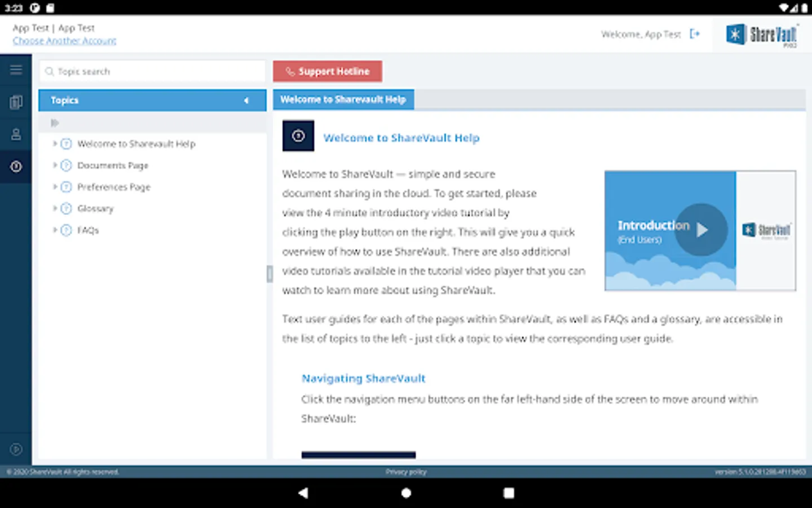
Task: Click the question icon beside Preferences Page
Action: click(66, 187)
